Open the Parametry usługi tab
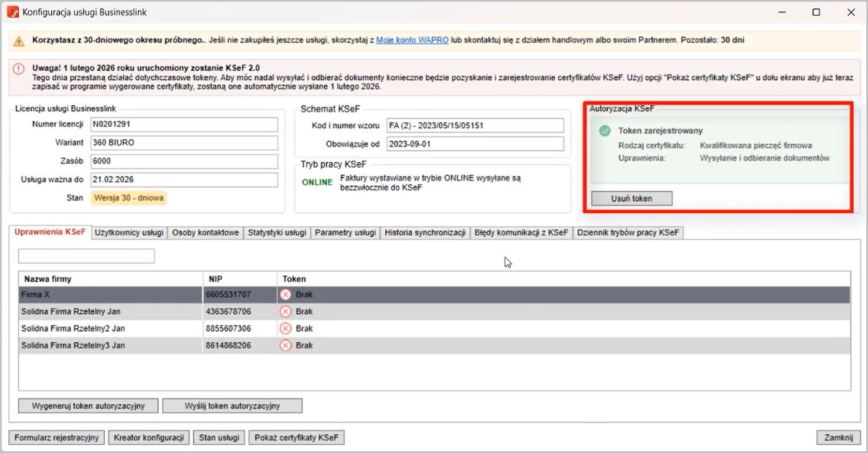The image size is (868, 453). coord(345,233)
